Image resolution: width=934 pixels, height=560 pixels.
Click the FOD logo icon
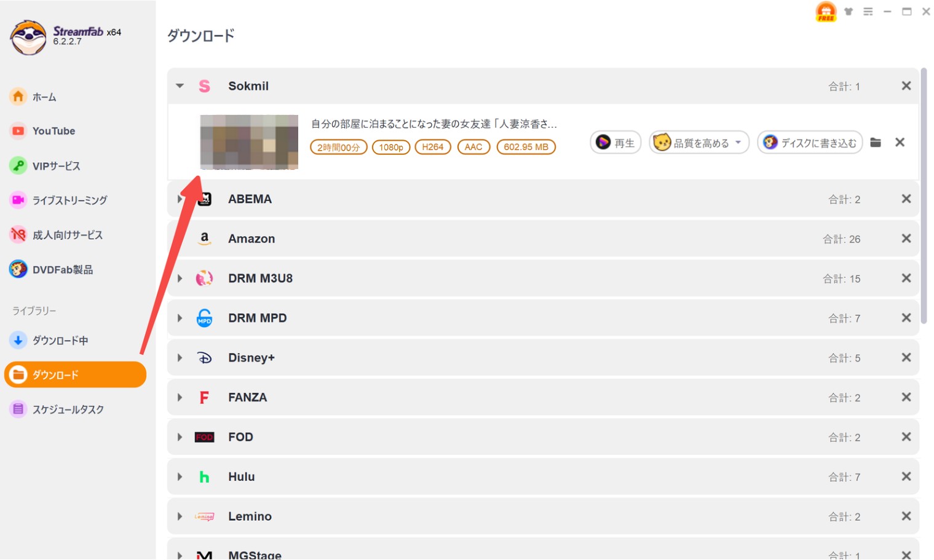tap(204, 437)
